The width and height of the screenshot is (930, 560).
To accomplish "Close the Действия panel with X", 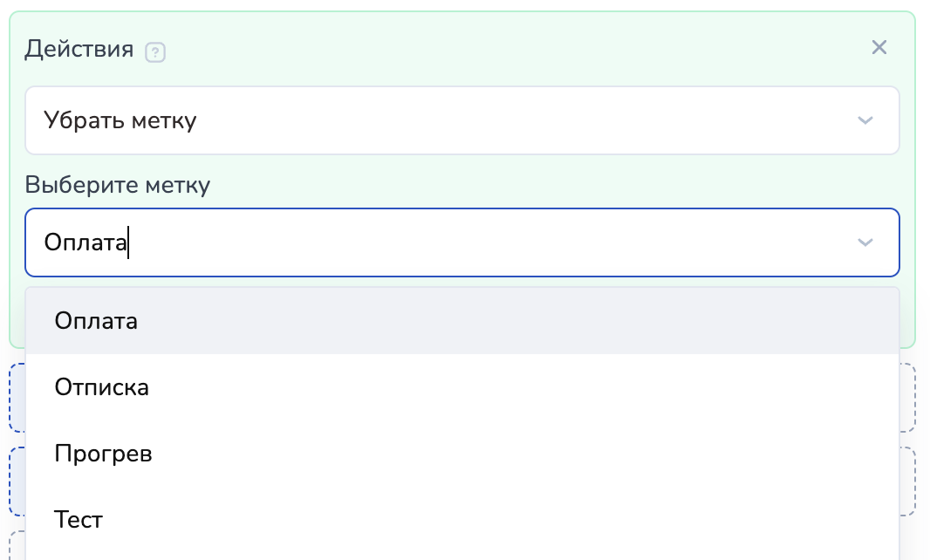I will 879,47.
